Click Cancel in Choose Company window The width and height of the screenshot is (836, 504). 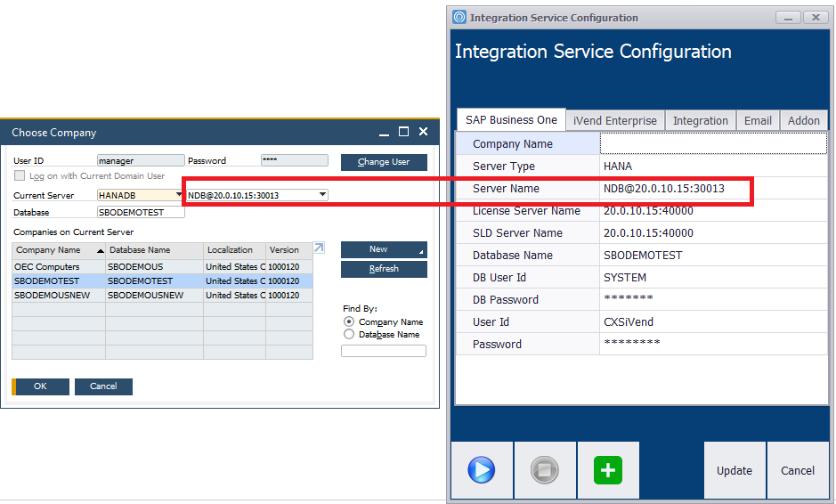[103, 386]
